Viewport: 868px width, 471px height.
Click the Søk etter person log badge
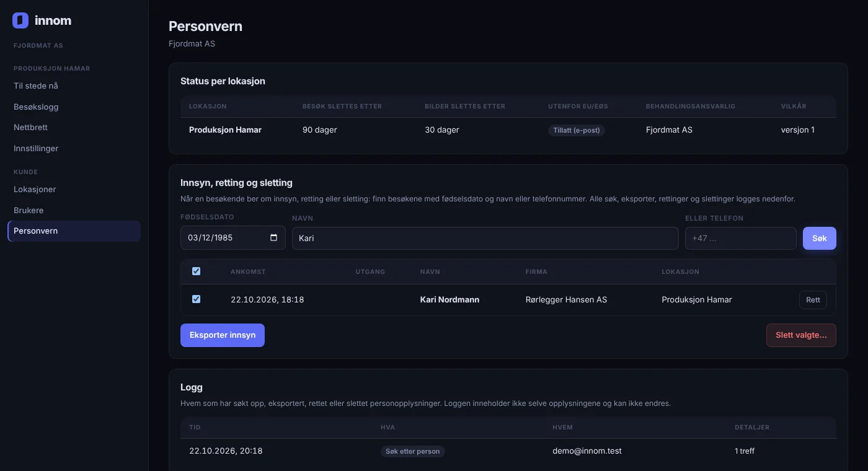pyautogui.click(x=413, y=451)
